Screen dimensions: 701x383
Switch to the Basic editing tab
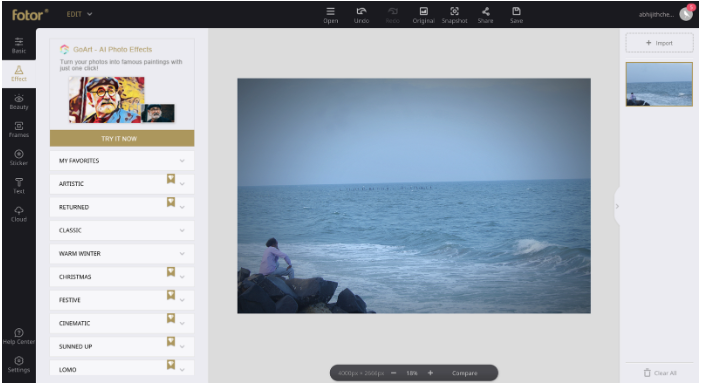(x=19, y=45)
